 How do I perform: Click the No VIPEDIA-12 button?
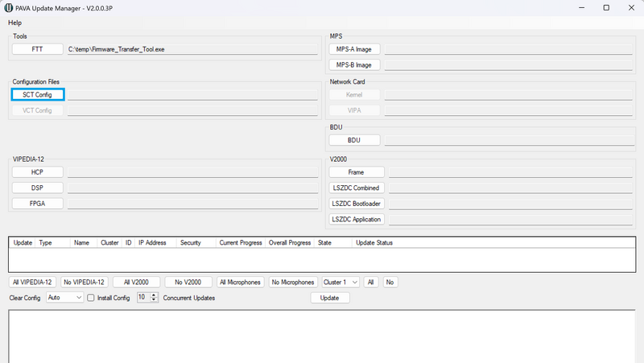coord(85,282)
